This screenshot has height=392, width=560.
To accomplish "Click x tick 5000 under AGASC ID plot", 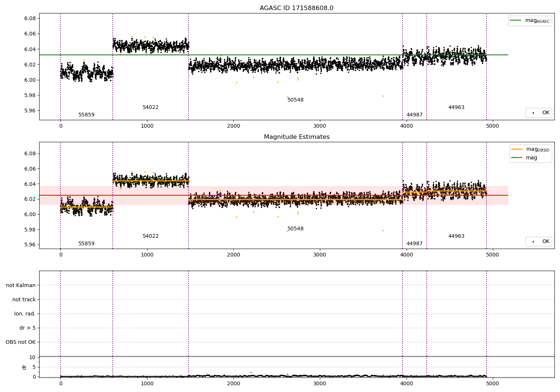I will [x=493, y=126].
